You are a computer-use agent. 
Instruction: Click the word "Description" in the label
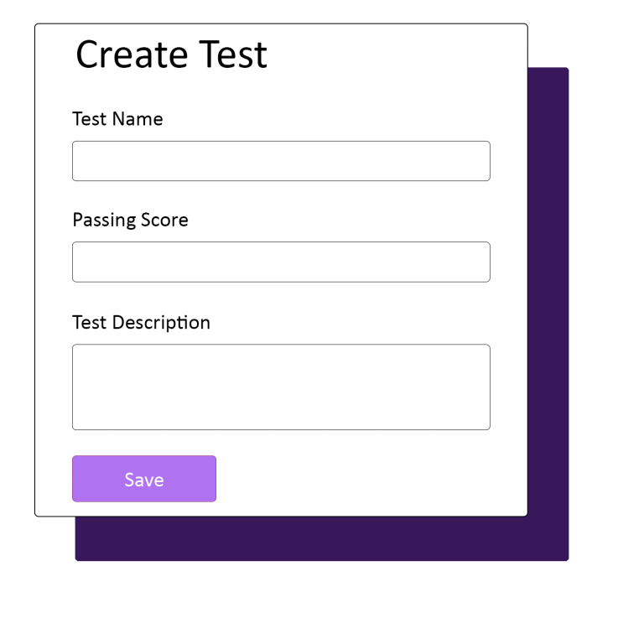point(161,323)
